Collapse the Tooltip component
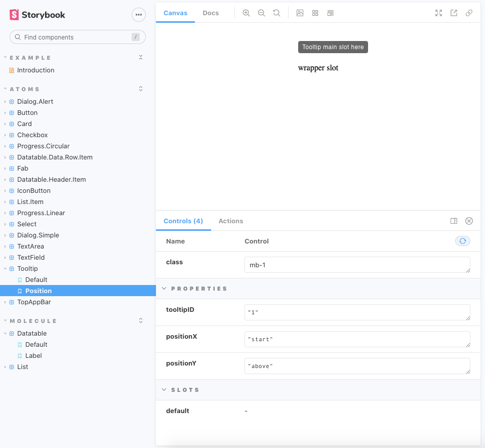The height and width of the screenshot is (448, 485). tap(27, 268)
